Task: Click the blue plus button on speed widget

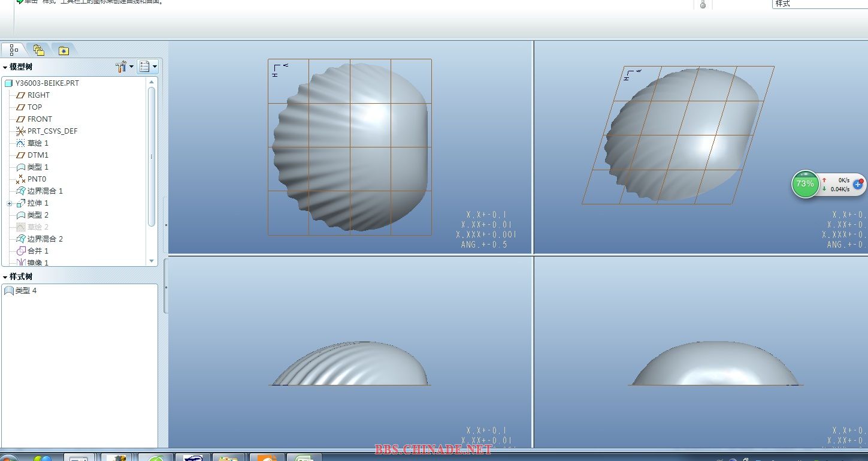Action: coord(858,184)
